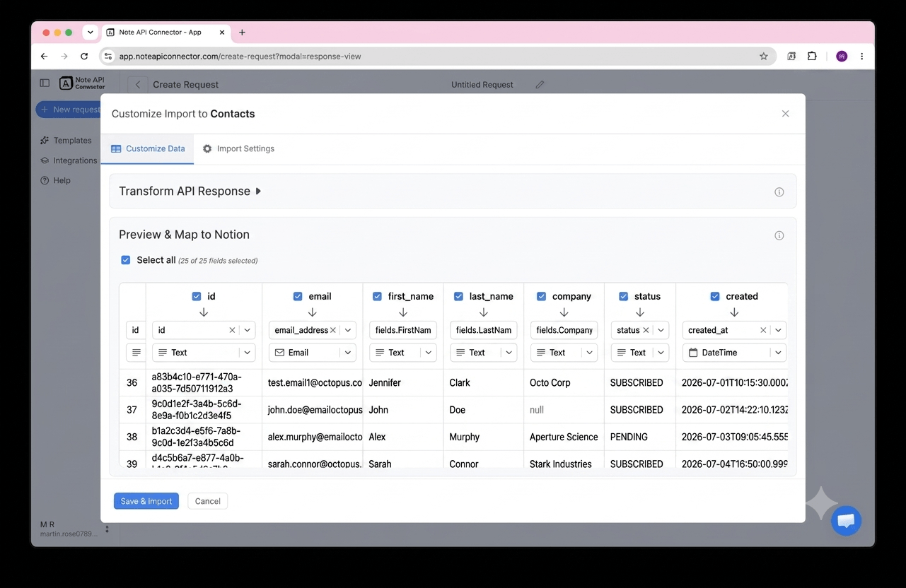Open the status property dropdown arrow
Screen dimensions: 906x588
[x=661, y=330]
